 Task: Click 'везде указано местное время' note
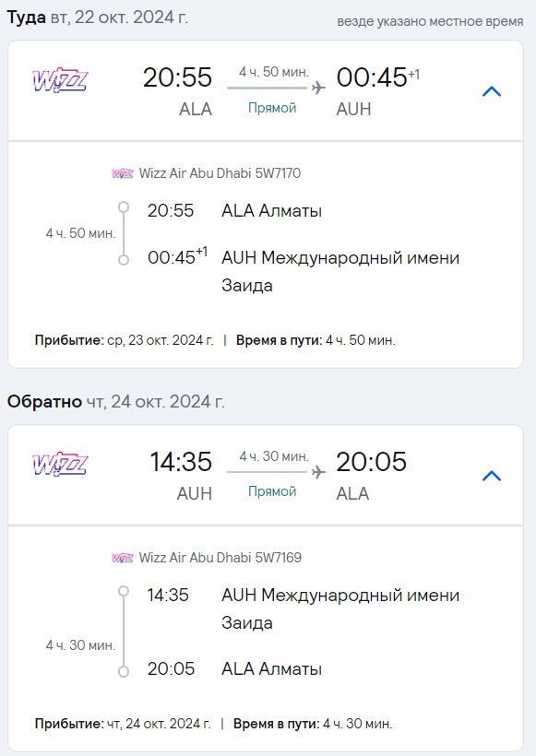pos(430,22)
